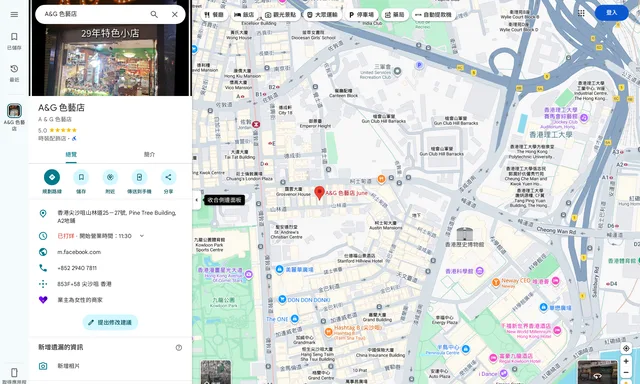Open help icon beside 新增遺漏的資訊
This screenshot has height=384, width=640.
pos(179,348)
